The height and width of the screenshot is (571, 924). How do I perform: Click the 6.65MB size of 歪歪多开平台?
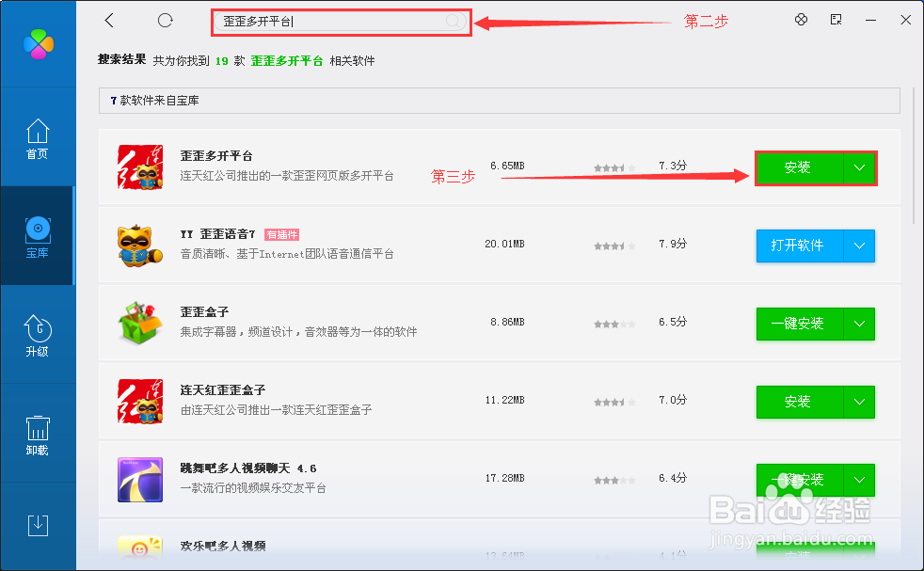(507, 167)
